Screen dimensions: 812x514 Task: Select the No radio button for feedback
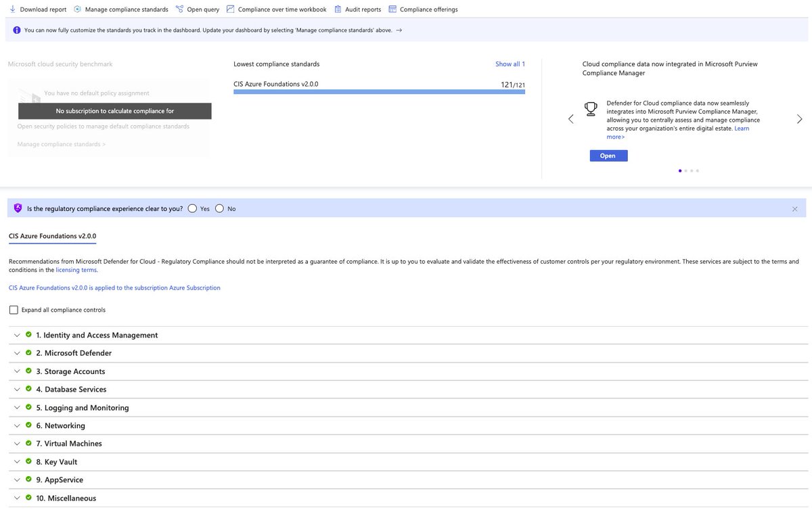tap(219, 208)
